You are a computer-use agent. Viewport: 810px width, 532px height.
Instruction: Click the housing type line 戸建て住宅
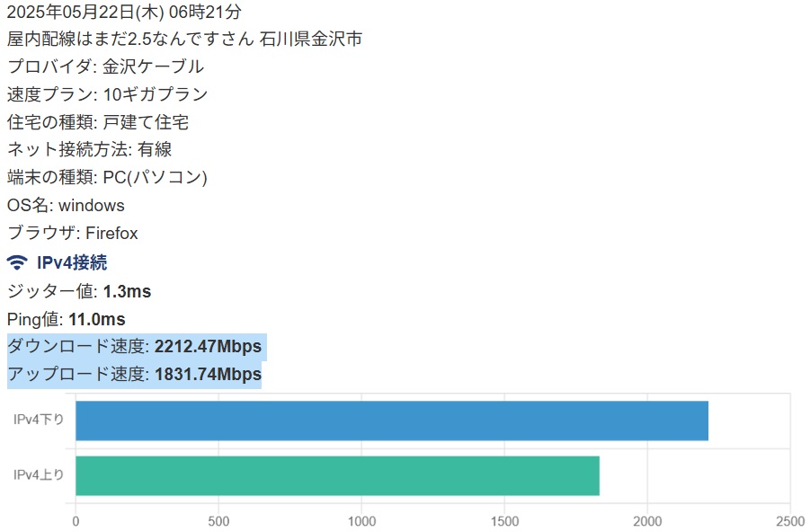point(97,122)
